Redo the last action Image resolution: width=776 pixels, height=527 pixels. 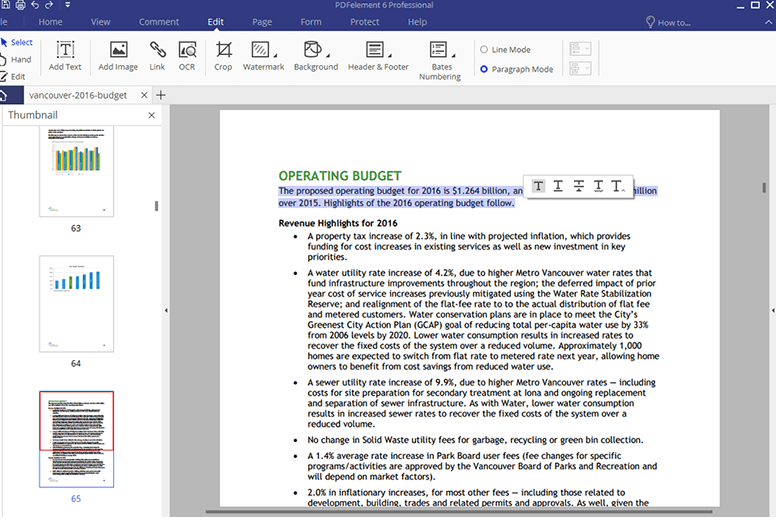tap(48, 4)
